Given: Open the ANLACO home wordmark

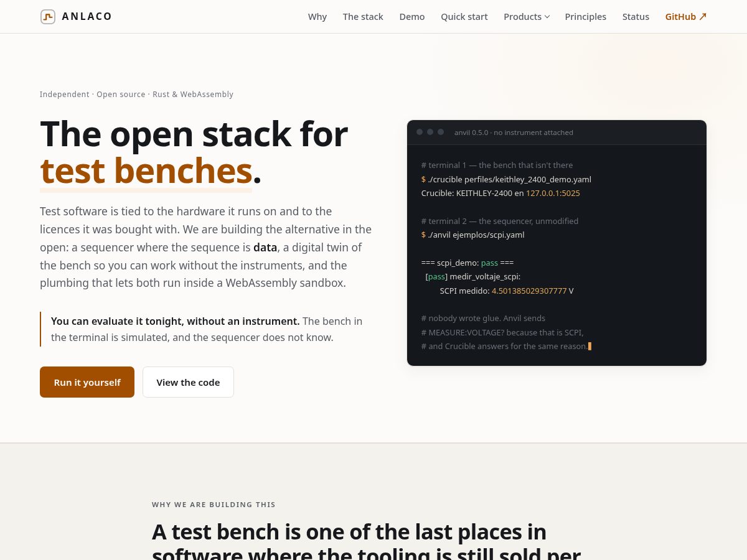Looking at the screenshot, I should pos(87,17).
